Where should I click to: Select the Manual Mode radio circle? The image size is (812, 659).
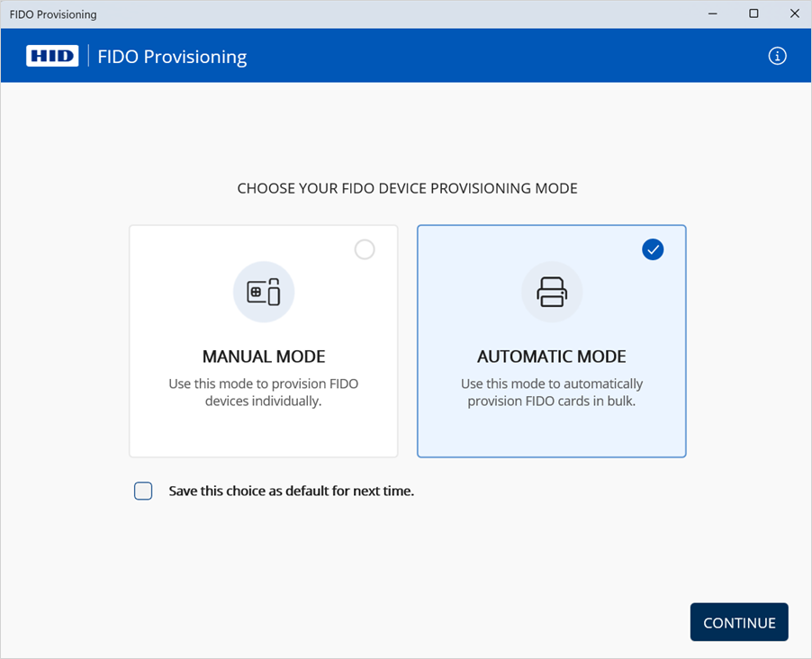365,249
